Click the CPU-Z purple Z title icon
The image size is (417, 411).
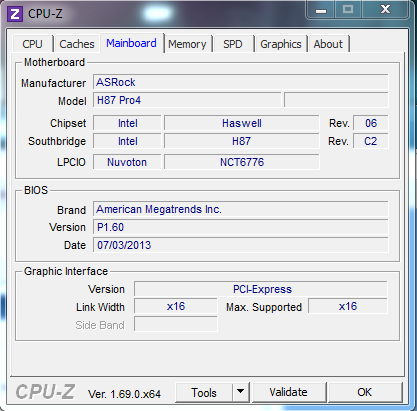coord(15,14)
